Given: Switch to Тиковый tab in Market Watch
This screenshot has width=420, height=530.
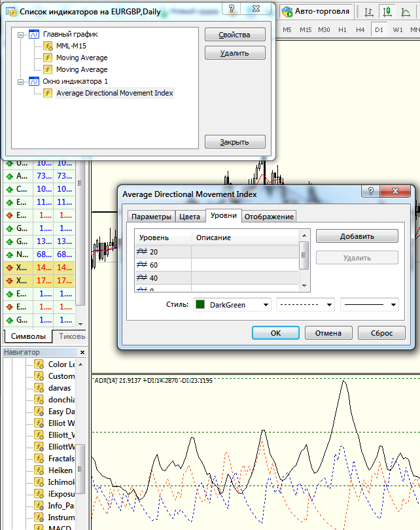Looking at the screenshot, I should [x=71, y=336].
